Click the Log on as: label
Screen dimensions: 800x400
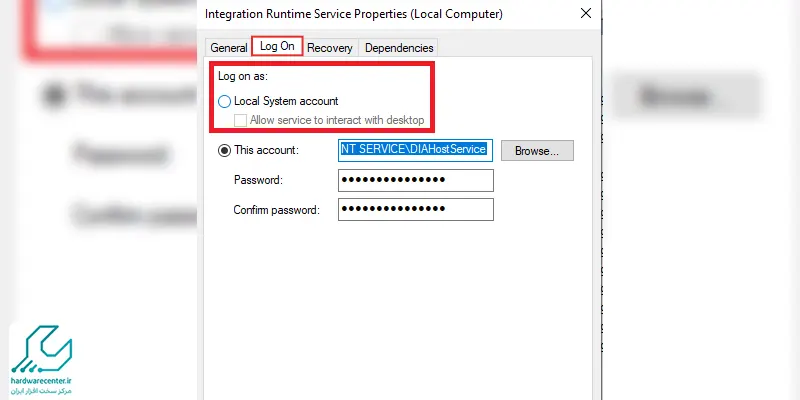pyautogui.click(x=243, y=77)
